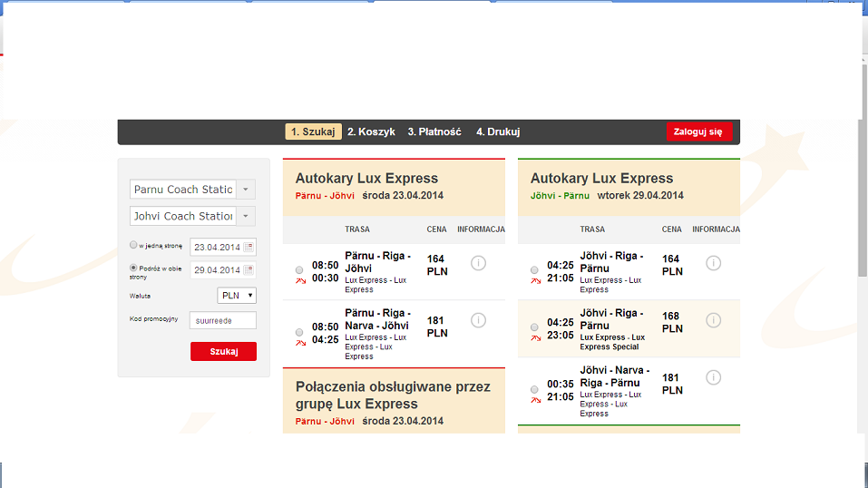Select the 04:25 - 21:05 return trip
This screenshot has width=868, height=488.
(x=534, y=270)
